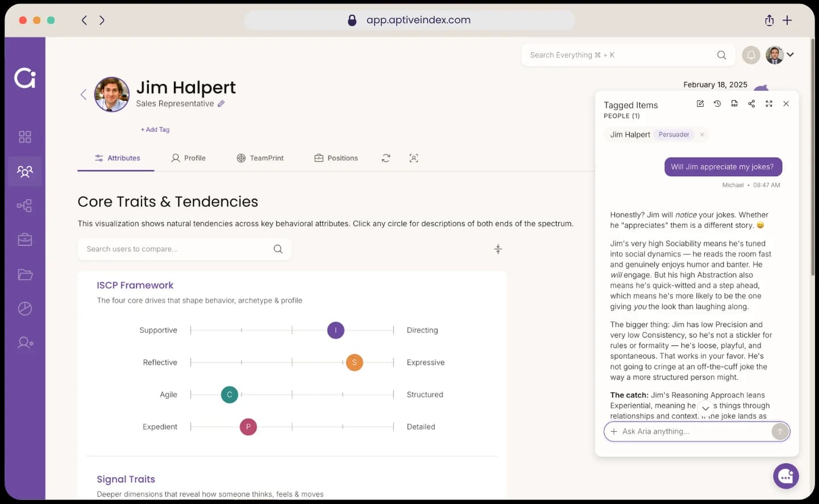The image size is (819, 504).
Task: Click the collapse icon beside the compare search
Action: pyautogui.click(x=498, y=249)
